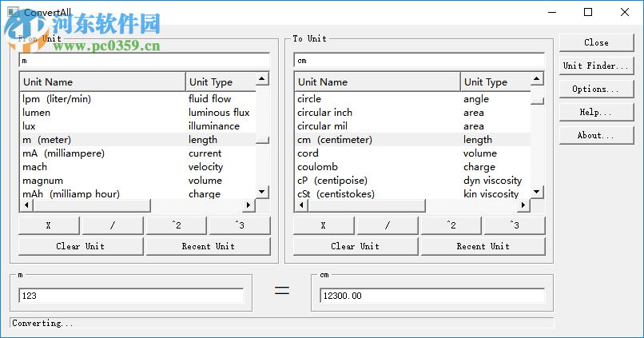Click the To Unit text field containing cm
644x338 pixels.
[419, 61]
